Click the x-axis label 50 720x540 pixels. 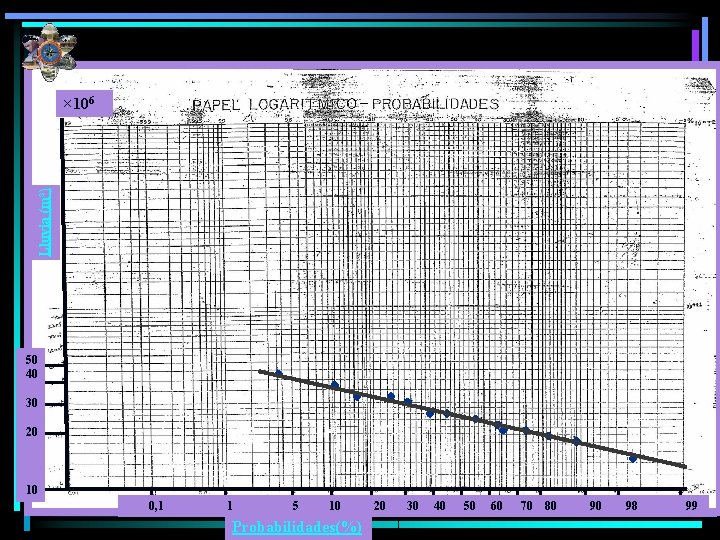click(x=469, y=506)
